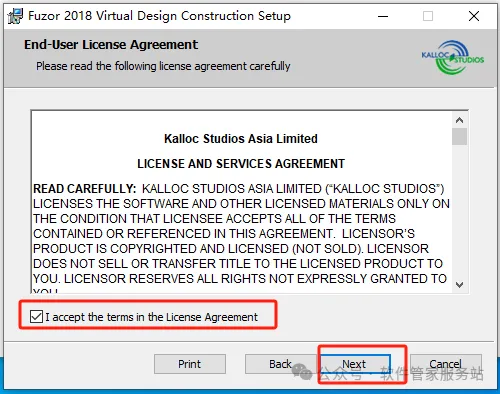Click the empty scrollbar track below the thumb
500x394 pixels.
pyautogui.click(x=459, y=211)
